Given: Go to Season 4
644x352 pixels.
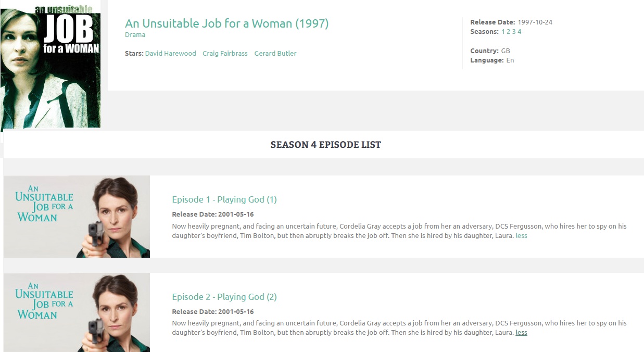Looking at the screenshot, I should tap(519, 32).
